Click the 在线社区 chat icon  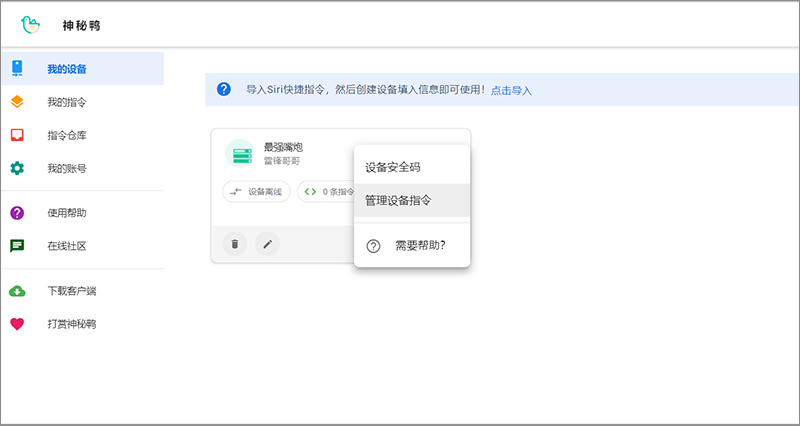(x=17, y=246)
